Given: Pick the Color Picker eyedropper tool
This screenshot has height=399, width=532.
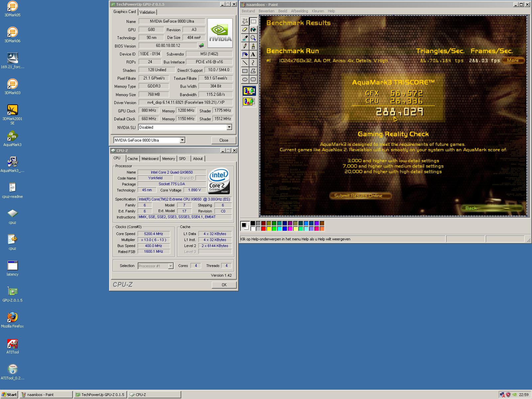Looking at the screenshot, I should pyautogui.click(x=245, y=38).
